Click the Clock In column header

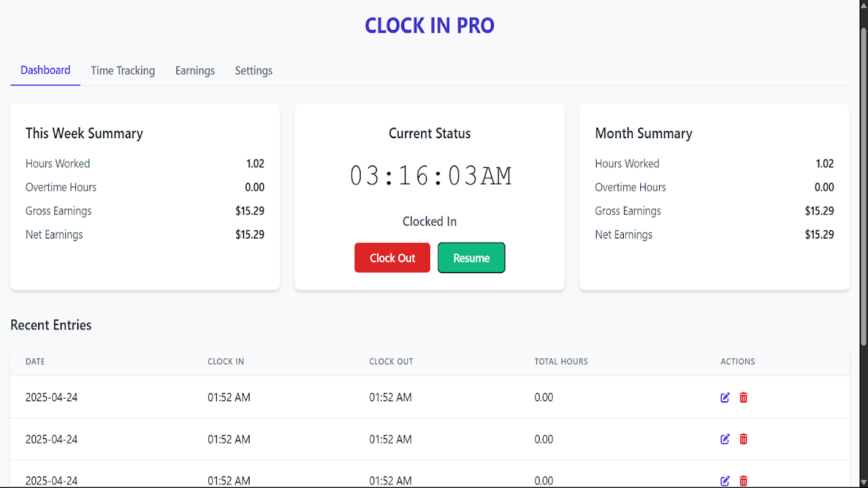(226, 362)
